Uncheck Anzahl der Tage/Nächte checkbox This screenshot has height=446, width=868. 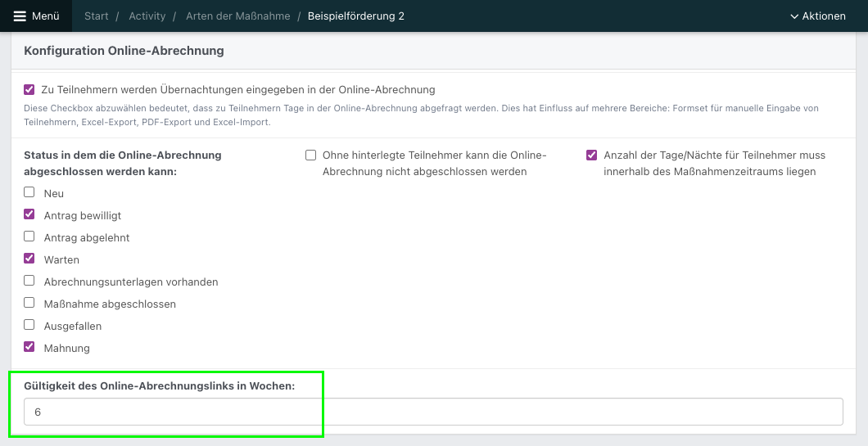click(x=592, y=155)
